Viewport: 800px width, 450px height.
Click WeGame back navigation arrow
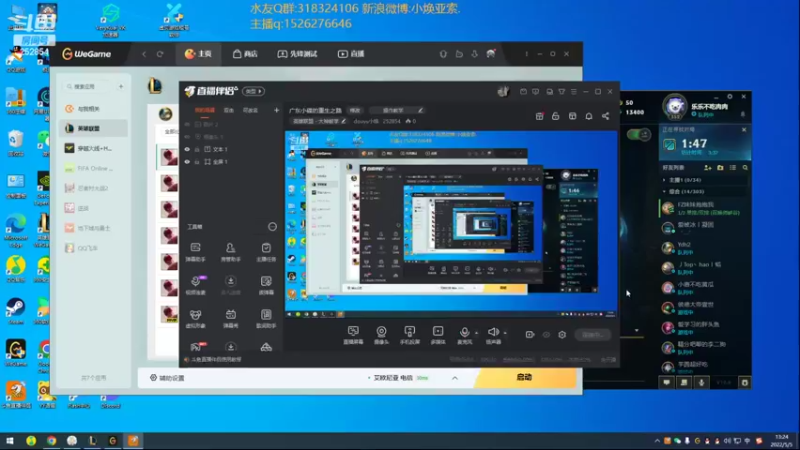(x=144, y=54)
